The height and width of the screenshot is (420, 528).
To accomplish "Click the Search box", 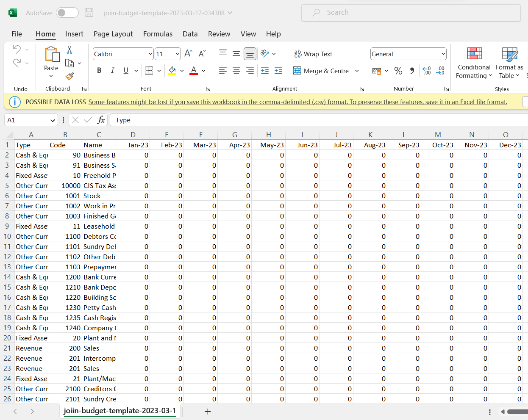I will pyautogui.click(x=411, y=13).
